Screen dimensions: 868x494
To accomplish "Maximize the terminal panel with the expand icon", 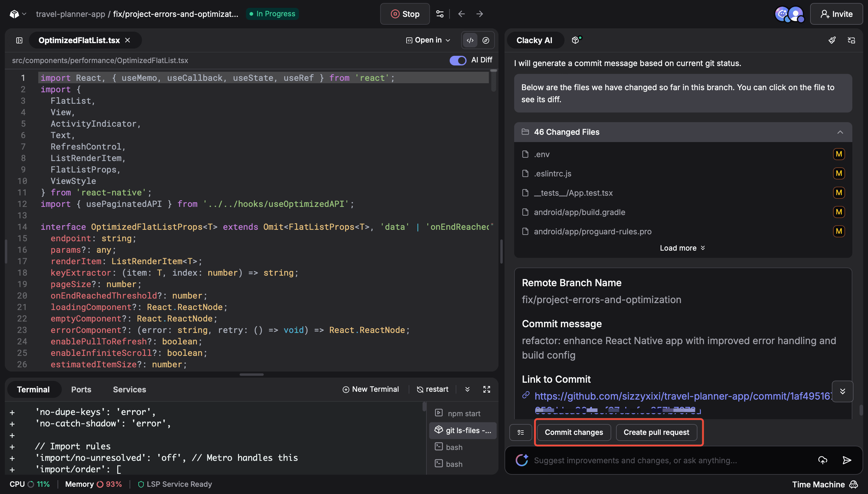I will pos(486,390).
